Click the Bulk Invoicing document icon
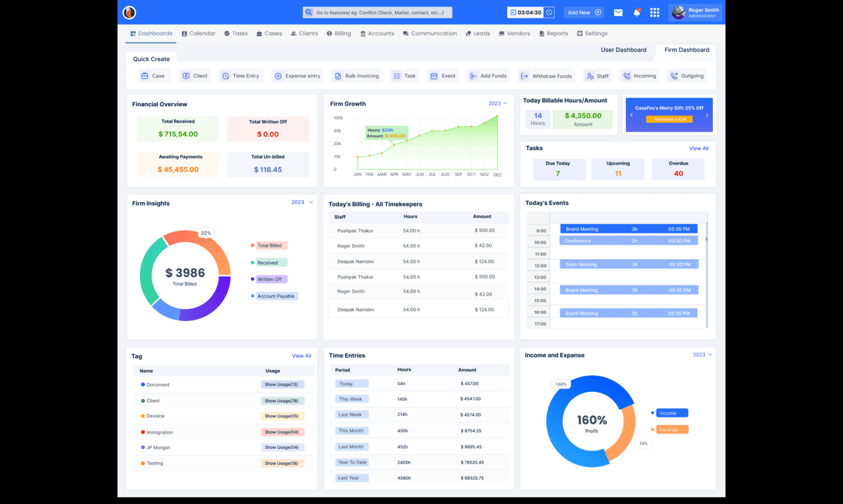Viewport: 843px width, 504px height. 337,76
